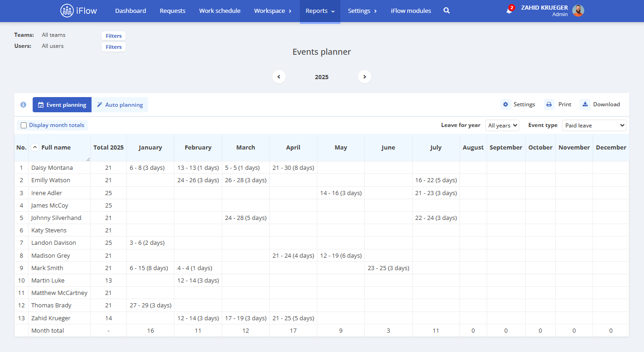This screenshot has width=644, height=352.
Task: Click Madison Grey's May 12 - 19 entry
Action: click(x=341, y=256)
